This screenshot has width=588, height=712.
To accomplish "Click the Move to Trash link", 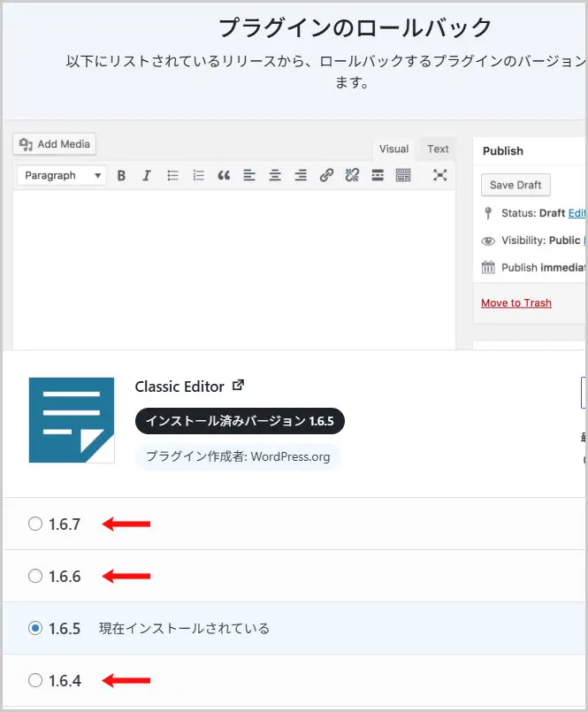I will point(516,302).
